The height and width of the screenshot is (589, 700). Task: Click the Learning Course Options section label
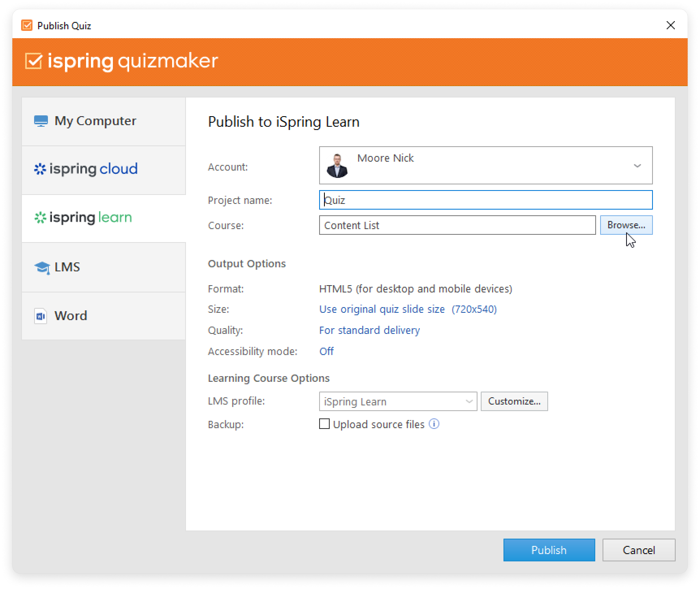coord(268,378)
